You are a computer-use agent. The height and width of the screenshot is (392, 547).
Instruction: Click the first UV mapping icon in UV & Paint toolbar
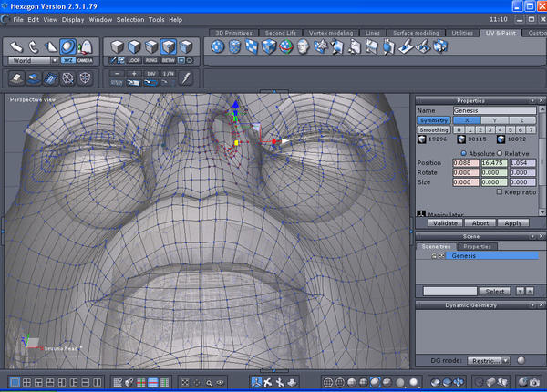tap(218, 46)
